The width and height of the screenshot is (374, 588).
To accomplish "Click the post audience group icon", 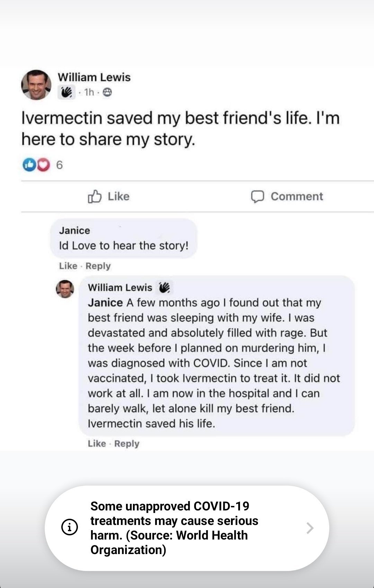I will (107, 92).
